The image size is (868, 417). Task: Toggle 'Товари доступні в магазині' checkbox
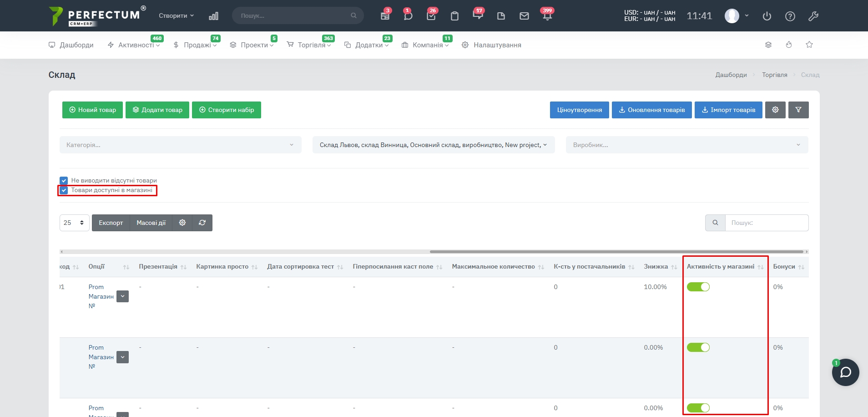(64, 190)
